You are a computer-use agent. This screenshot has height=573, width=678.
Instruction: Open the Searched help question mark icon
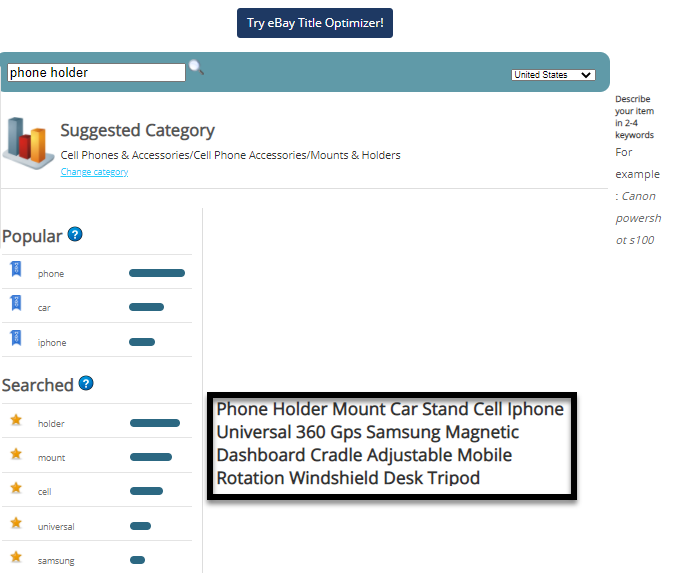[86, 383]
